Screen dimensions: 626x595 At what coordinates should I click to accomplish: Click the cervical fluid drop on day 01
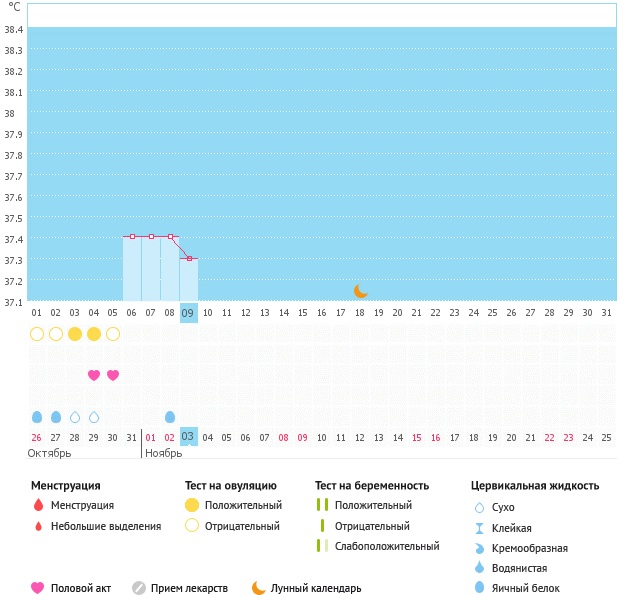37,416
